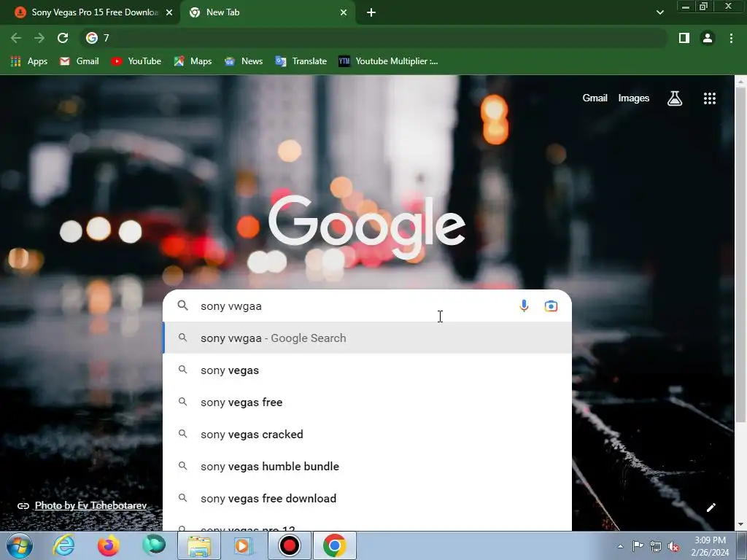Select the 'sony vegas' suggestion
Image resolution: width=747 pixels, height=560 pixels.
(x=368, y=370)
